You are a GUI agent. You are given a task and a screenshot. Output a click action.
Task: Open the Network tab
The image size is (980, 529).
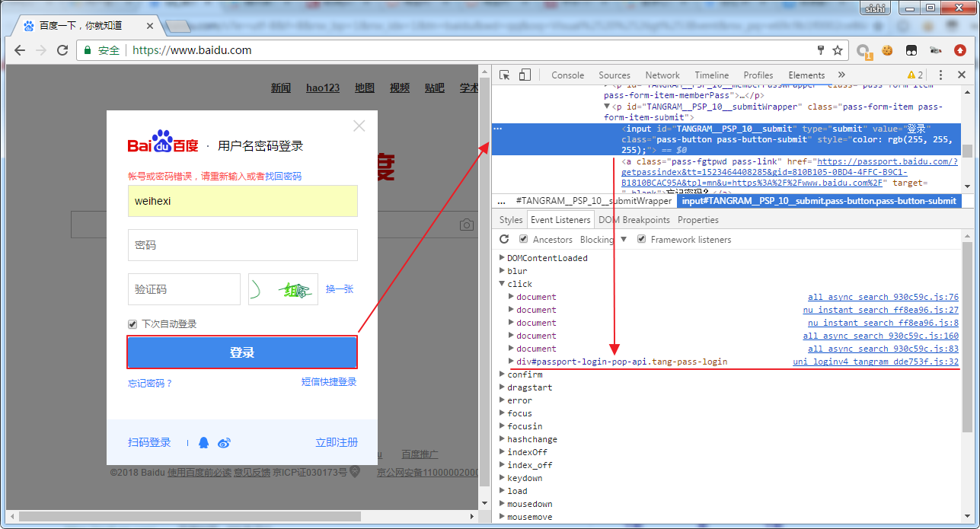(x=662, y=75)
